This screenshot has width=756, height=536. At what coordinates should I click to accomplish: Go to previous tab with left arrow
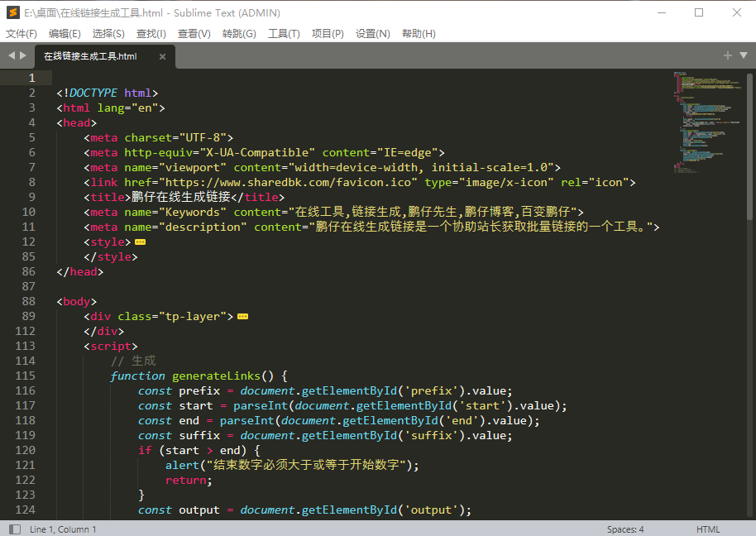pos(12,55)
